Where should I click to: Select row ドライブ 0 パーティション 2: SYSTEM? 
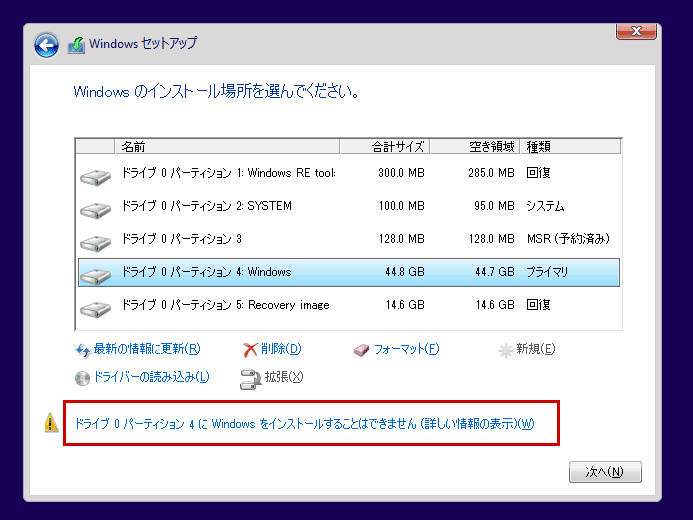349,206
